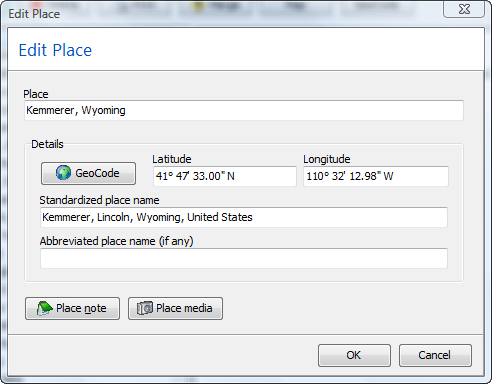This screenshot has height=384, width=492.
Task: Click the blue 'Edit Place' heading
Action: 55,50
